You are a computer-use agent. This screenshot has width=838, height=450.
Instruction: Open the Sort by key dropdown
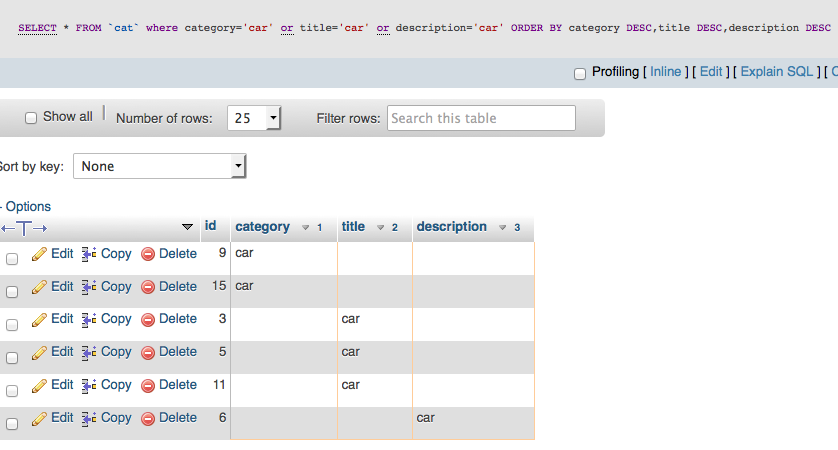(159, 166)
